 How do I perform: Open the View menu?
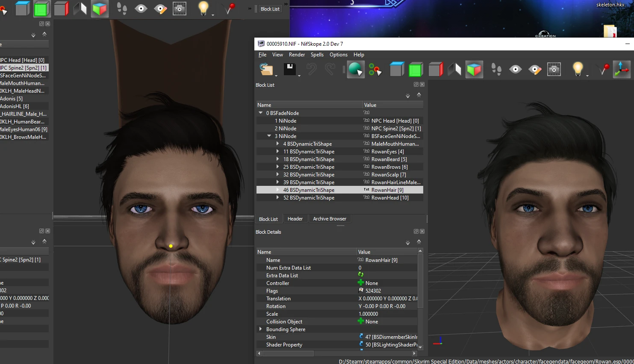pyautogui.click(x=277, y=55)
